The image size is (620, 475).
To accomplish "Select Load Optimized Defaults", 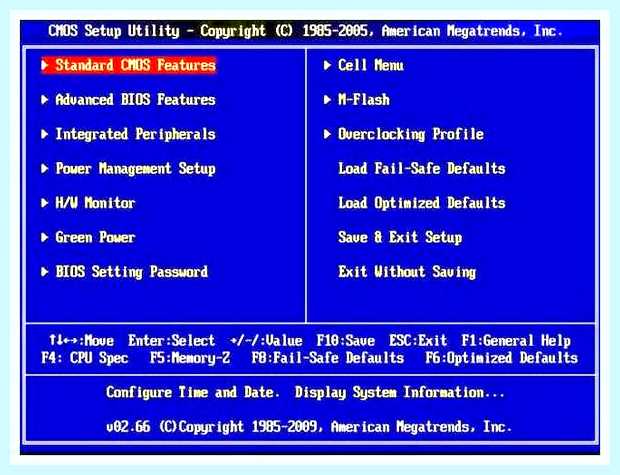I will click(422, 203).
